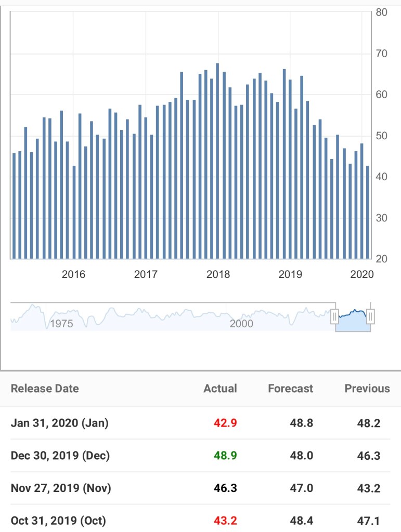
Task: Click the 47.1 previous value
Action: point(369,521)
